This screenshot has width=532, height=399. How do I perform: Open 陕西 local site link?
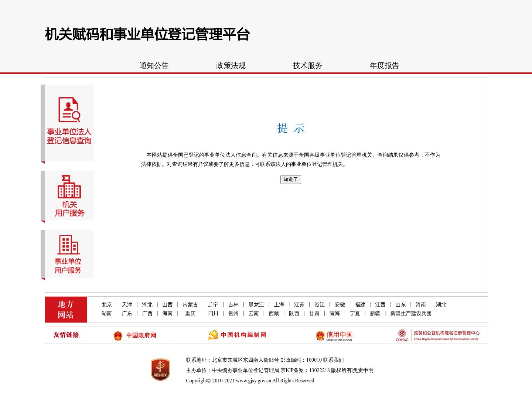tap(294, 314)
